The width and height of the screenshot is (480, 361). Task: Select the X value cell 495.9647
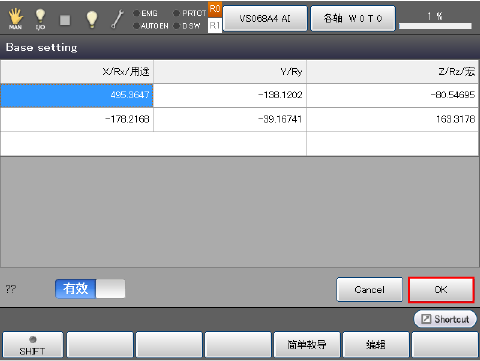(77, 95)
